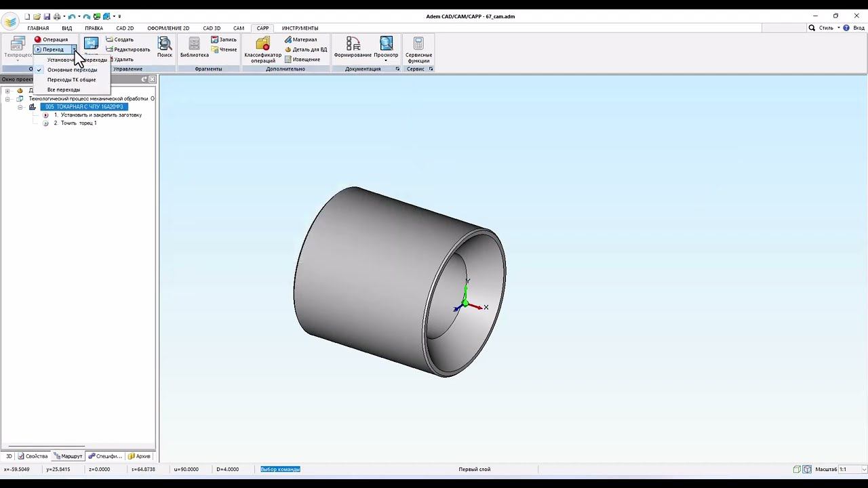The width and height of the screenshot is (868, 488).
Task: Click the Удалить button
Action: [121, 60]
